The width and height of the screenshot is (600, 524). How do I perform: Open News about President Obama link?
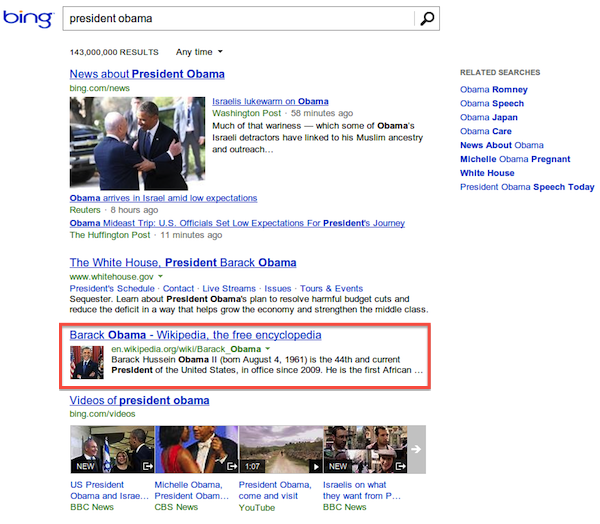click(147, 74)
